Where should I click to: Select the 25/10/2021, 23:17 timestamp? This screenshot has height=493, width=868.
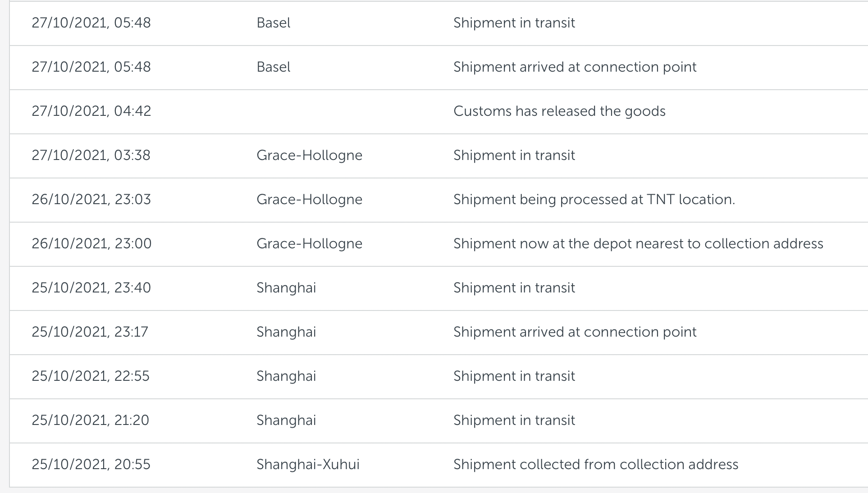coord(90,332)
